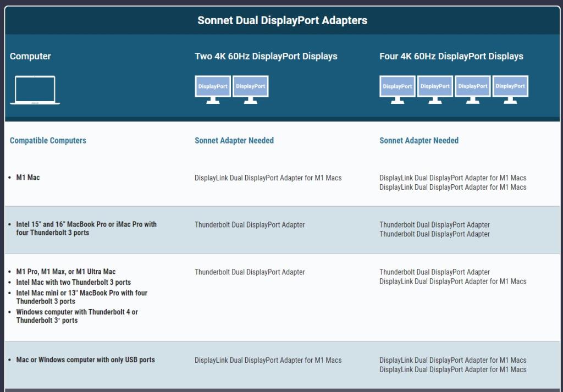Click the M1 Mac list item
563x392 pixels.
coord(28,178)
